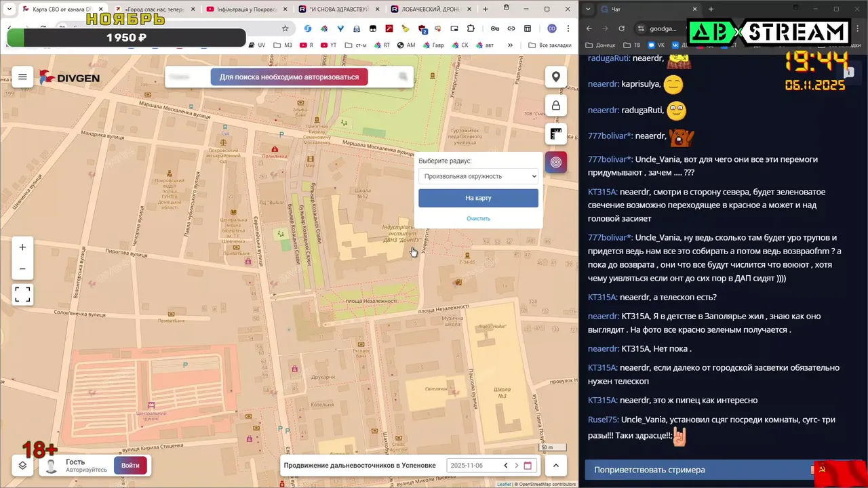Switch to 'Інфільтрація у Покровськ' tab
This screenshot has height=488, width=868.
tap(247, 9)
